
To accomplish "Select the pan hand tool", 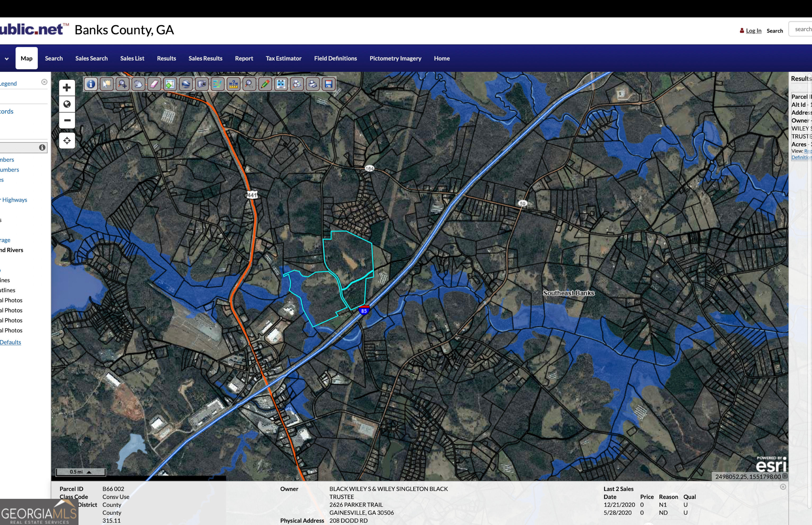I will tap(139, 84).
